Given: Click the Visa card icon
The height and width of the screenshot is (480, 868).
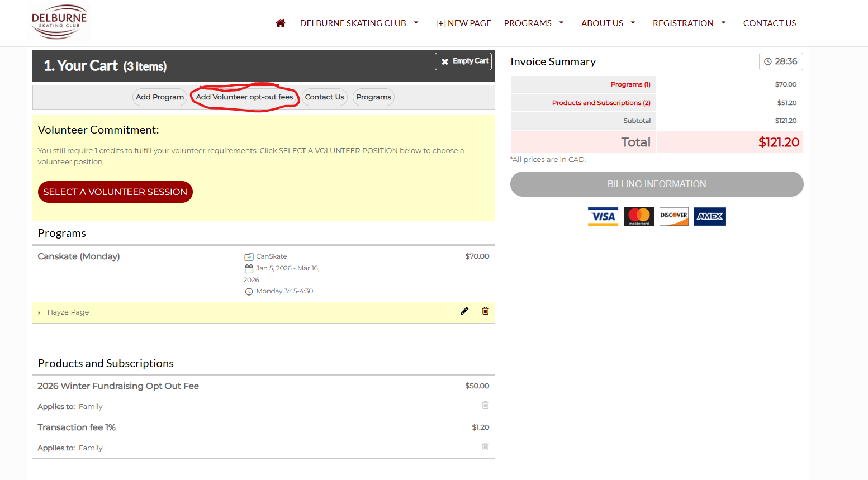Looking at the screenshot, I should click(x=603, y=216).
